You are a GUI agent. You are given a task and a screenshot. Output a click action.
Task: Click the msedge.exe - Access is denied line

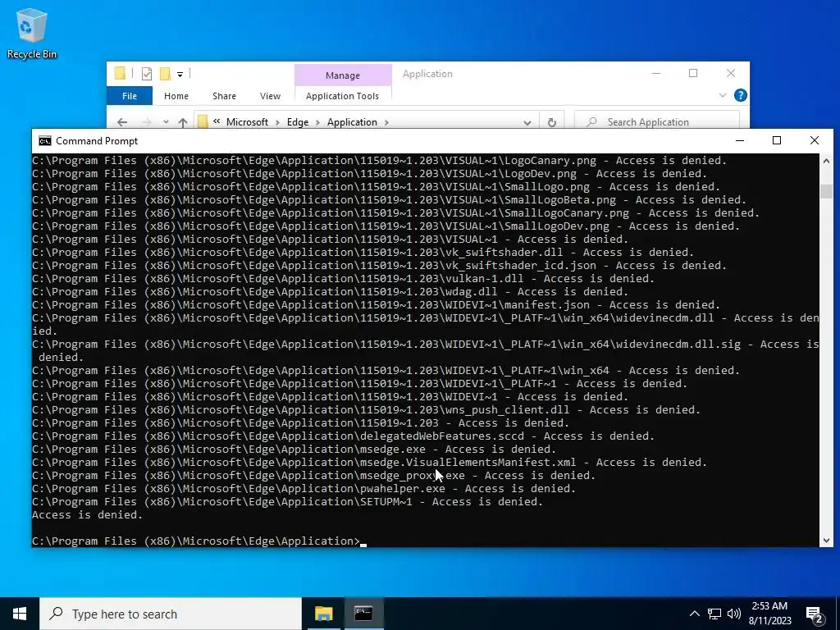(x=294, y=449)
